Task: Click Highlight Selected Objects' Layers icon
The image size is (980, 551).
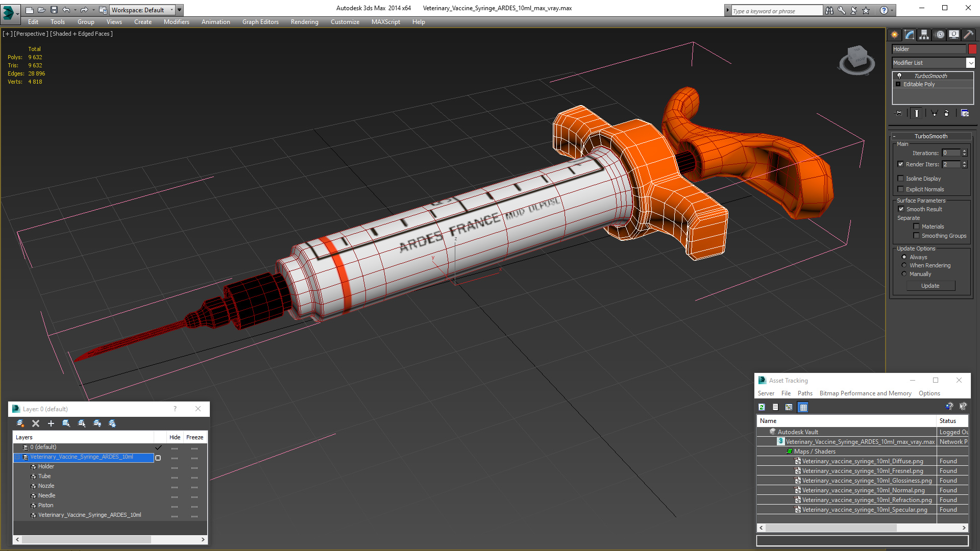Action: point(82,423)
